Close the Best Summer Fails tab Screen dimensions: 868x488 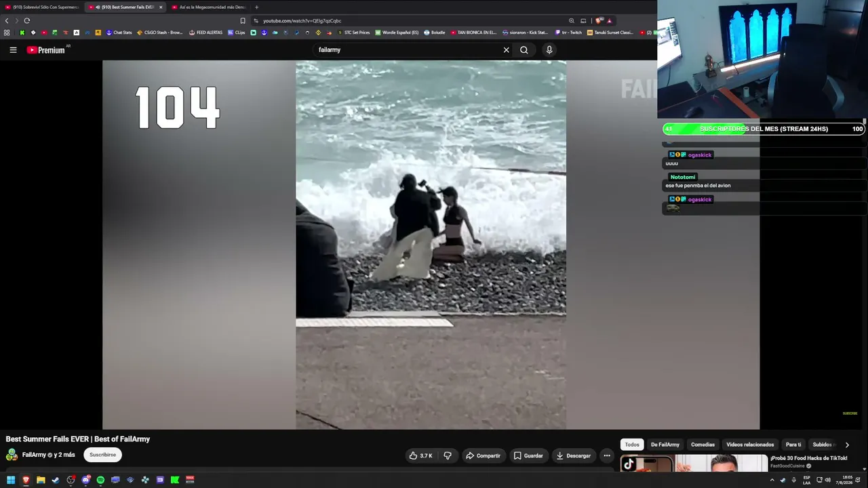161,7
